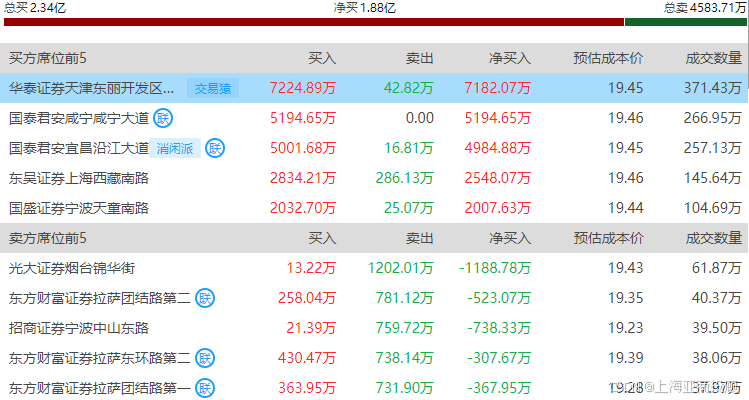Select net buy value 2548.07万

pos(497,178)
